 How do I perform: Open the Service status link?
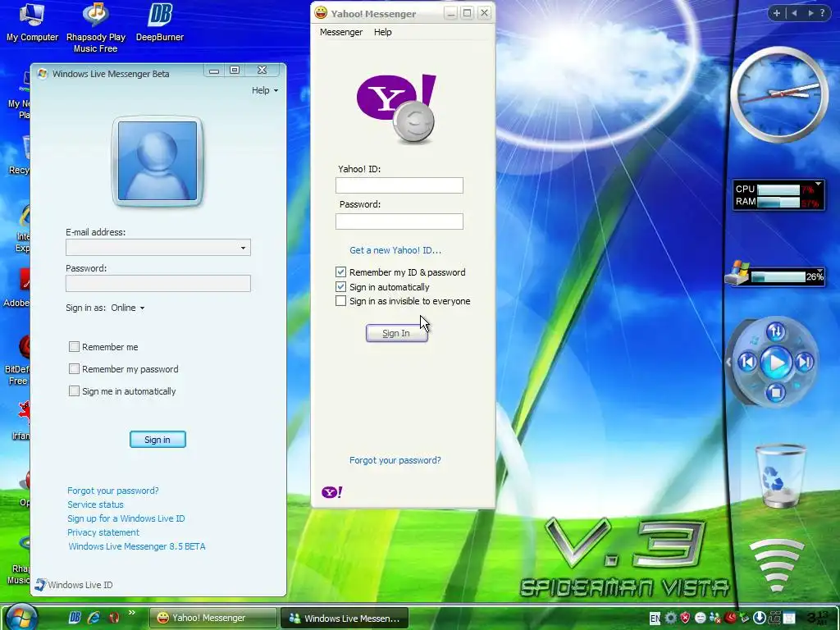(x=95, y=504)
